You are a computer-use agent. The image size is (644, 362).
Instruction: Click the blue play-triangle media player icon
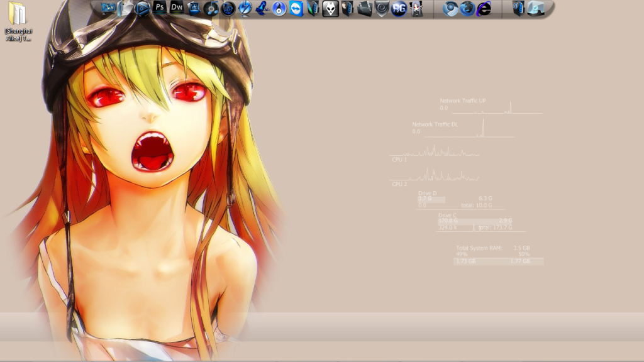pyautogui.click(x=143, y=9)
